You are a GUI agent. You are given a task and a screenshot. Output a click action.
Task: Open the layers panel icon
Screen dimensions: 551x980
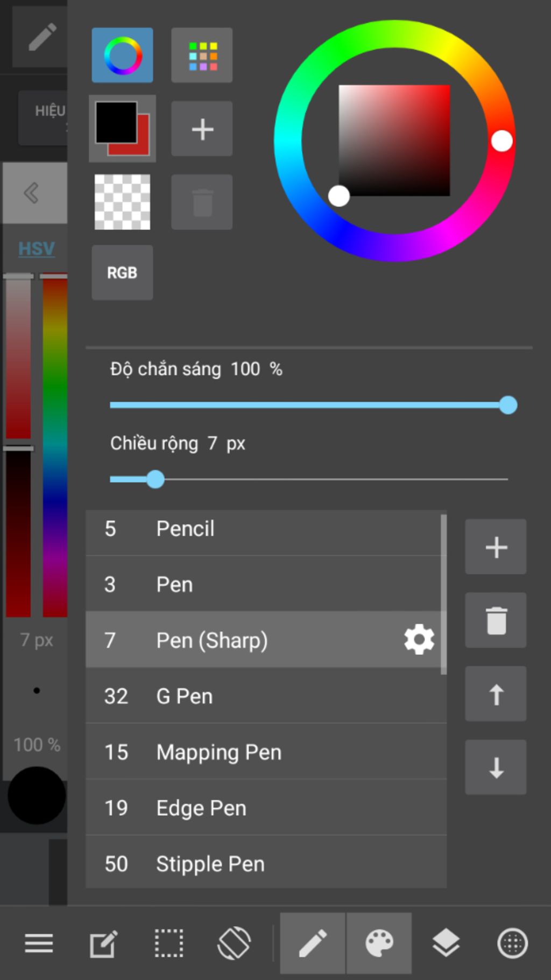click(x=446, y=943)
